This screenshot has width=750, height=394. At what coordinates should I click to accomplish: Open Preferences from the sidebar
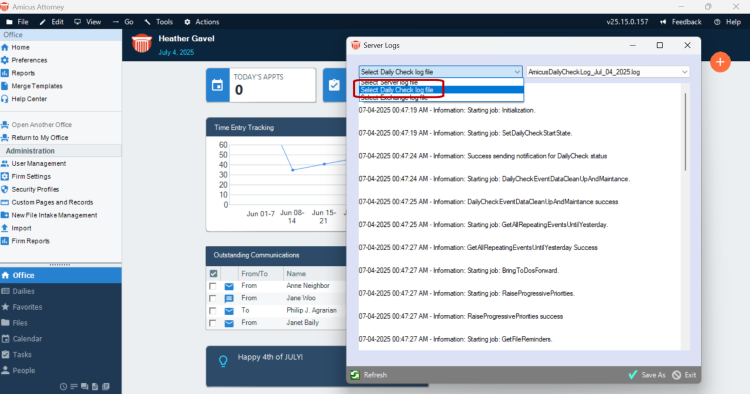coord(24,60)
